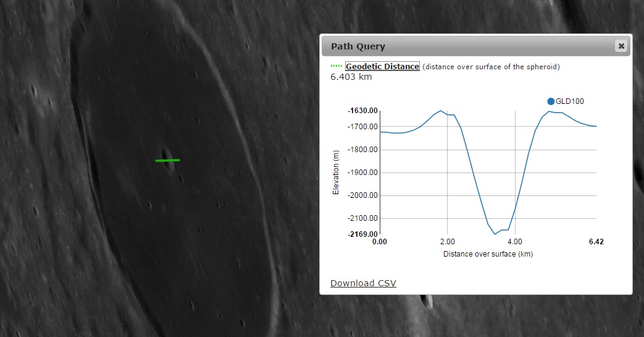Close the Path Query dialog

coord(621,46)
